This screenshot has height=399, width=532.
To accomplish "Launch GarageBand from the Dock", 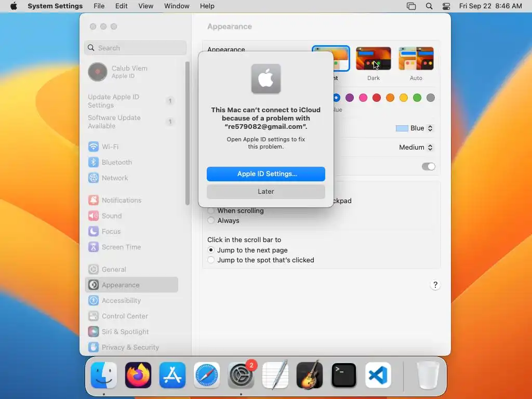I will tap(310, 375).
